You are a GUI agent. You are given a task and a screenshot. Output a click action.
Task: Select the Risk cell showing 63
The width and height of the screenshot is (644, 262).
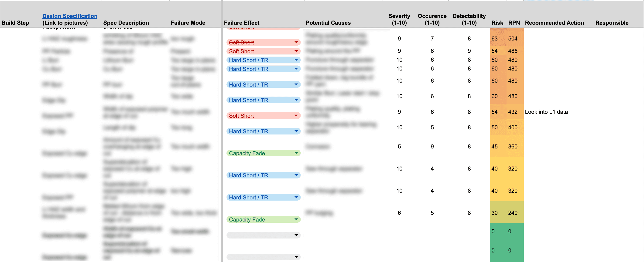click(x=494, y=38)
